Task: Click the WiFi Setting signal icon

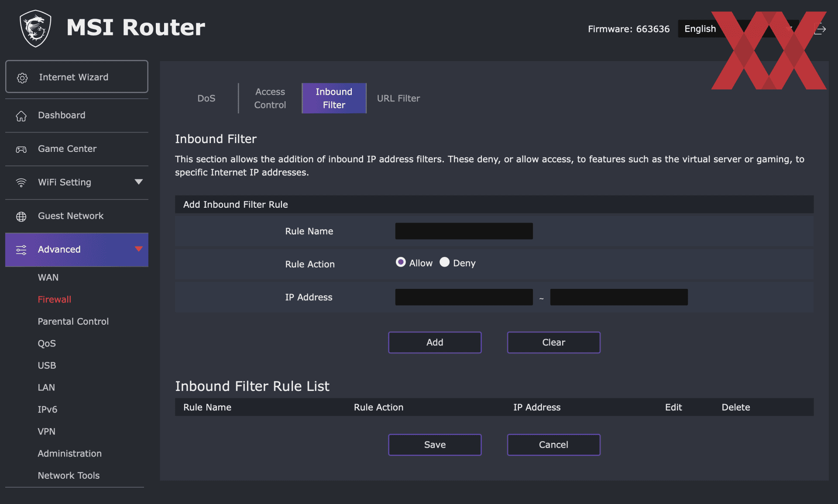Action: [21, 182]
